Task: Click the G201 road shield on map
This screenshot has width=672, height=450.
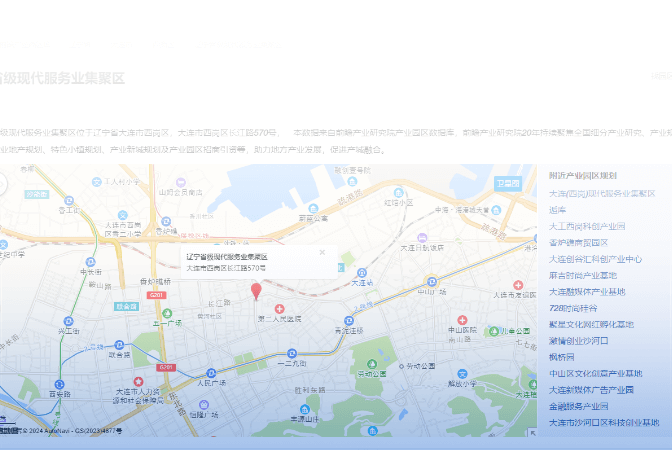Action: pyautogui.click(x=156, y=295)
